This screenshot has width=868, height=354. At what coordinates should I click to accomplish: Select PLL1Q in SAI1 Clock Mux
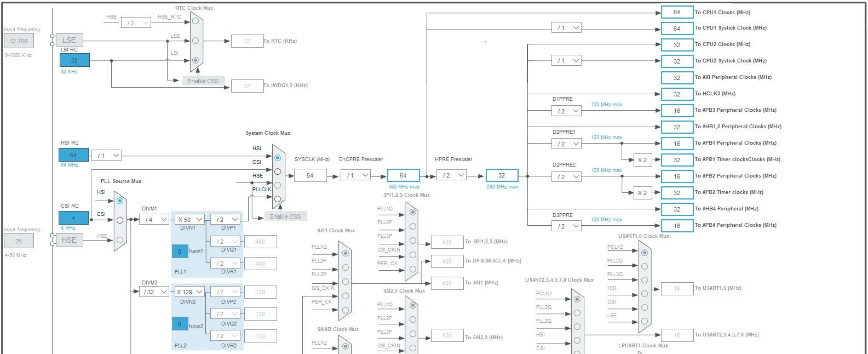pos(346,253)
